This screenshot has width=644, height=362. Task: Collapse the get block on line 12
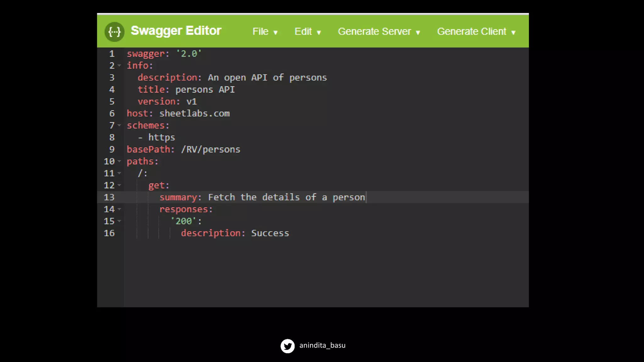pyautogui.click(x=119, y=185)
